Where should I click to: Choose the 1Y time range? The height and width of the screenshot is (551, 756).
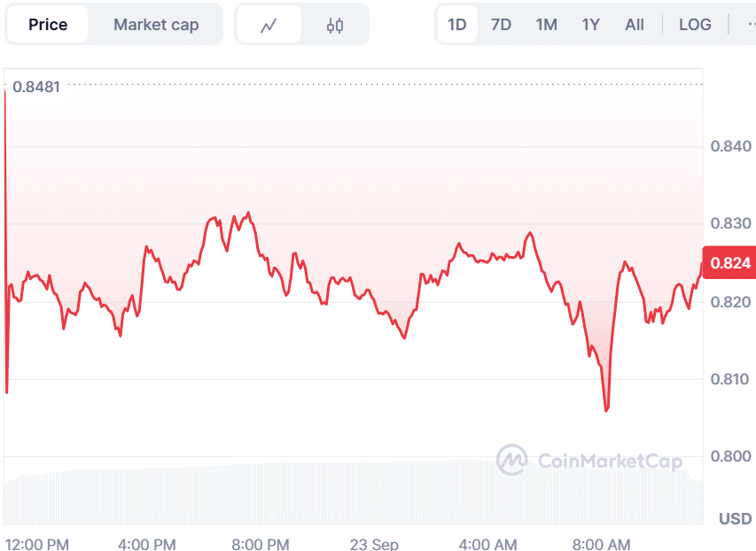click(x=590, y=25)
